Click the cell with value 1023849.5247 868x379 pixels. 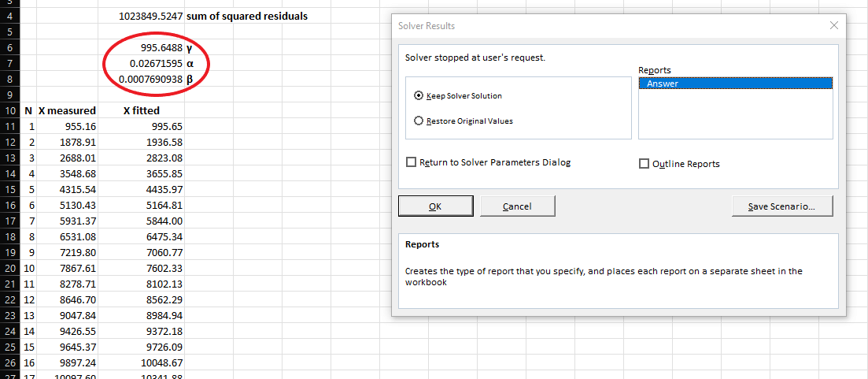[x=150, y=16]
